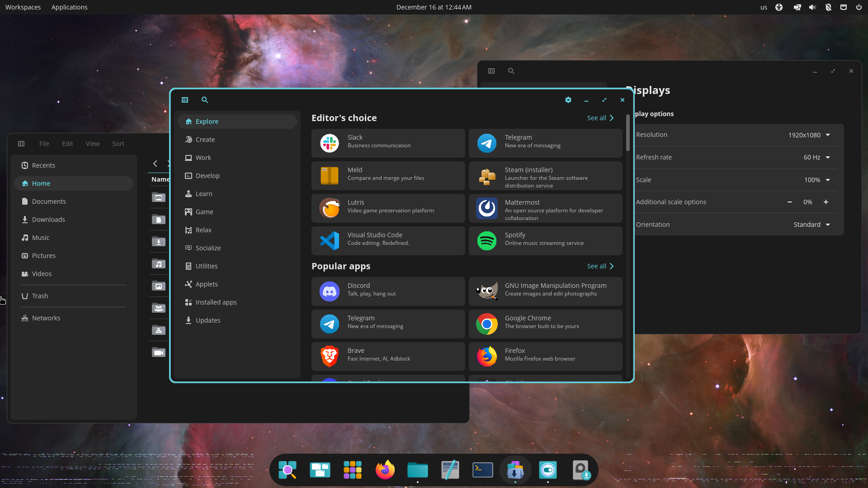The image size is (868, 488).
Task: Open the Discord app entry
Action: pyautogui.click(x=388, y=291)
